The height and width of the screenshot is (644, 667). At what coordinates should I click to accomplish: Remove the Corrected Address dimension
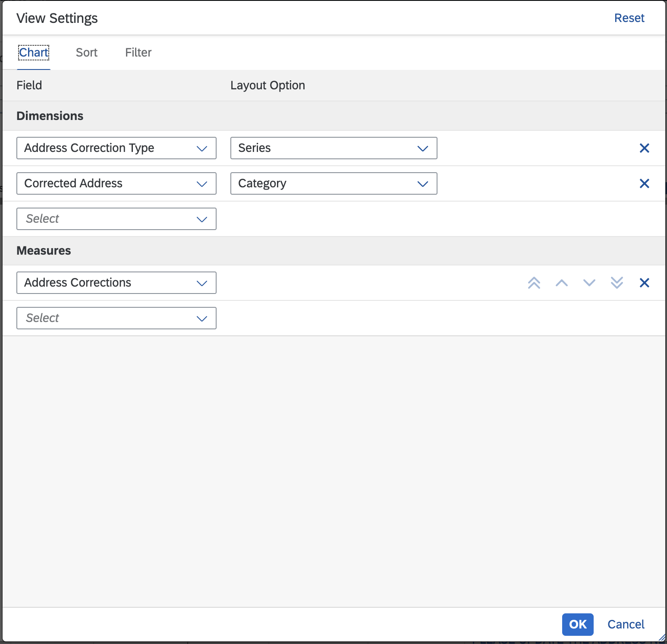click(x=645, y=183)
